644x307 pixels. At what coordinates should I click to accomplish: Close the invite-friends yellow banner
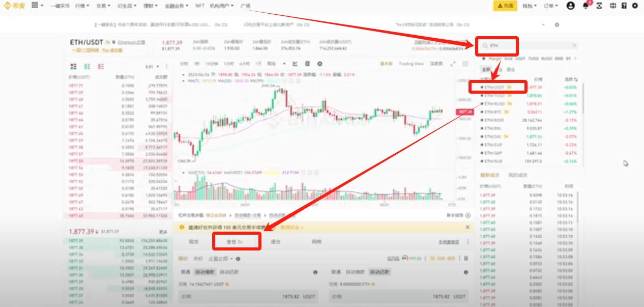(x=467, y=227)
